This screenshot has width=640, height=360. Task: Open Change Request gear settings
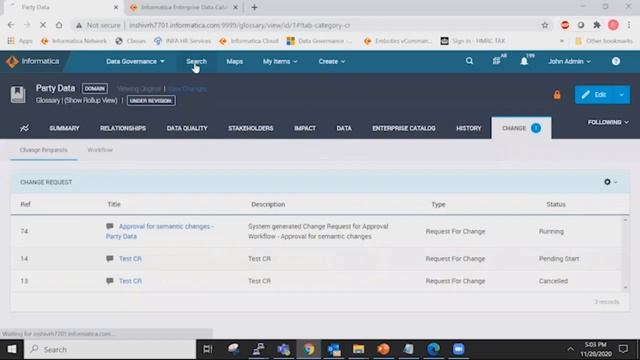pyautogui.click(x=610, y=182)
